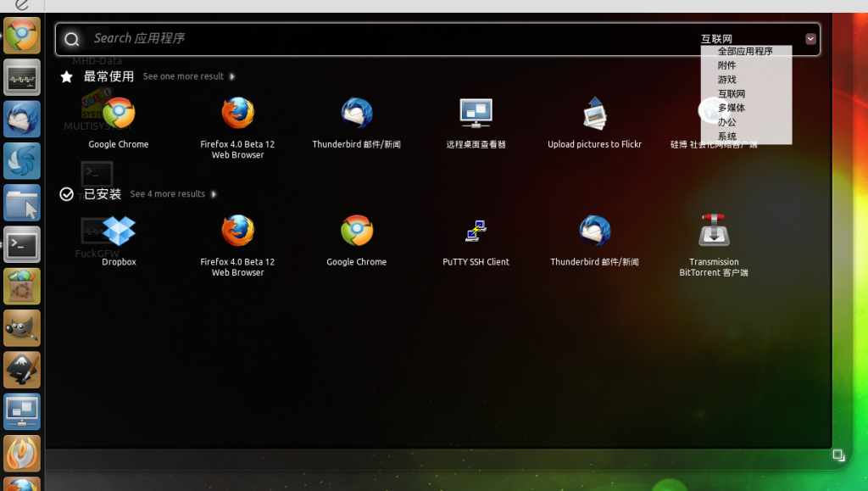Launch PuTTY SSH Client
Viewport: 868px width, 491px height.
[476, 241]
